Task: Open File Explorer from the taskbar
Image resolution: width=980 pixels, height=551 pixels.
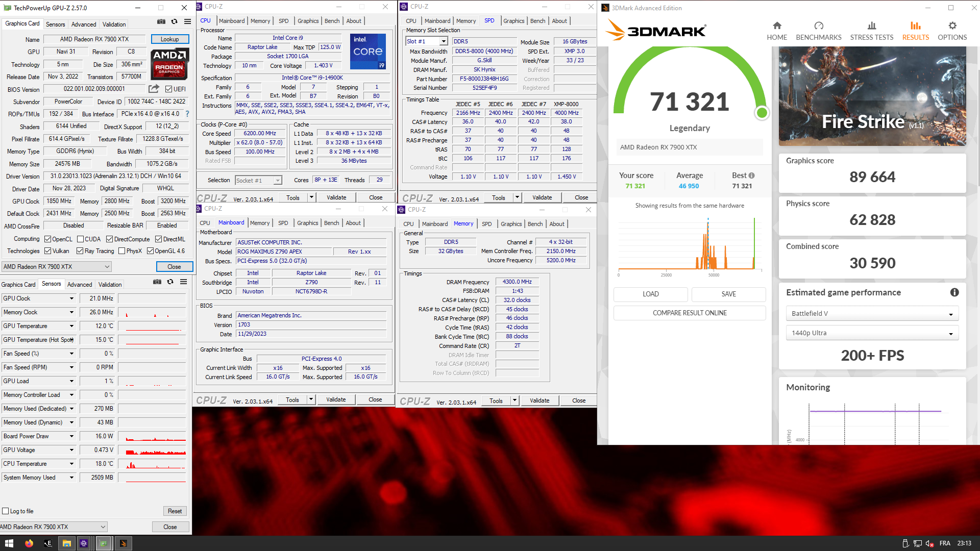Action: click(x=66, y=543)
